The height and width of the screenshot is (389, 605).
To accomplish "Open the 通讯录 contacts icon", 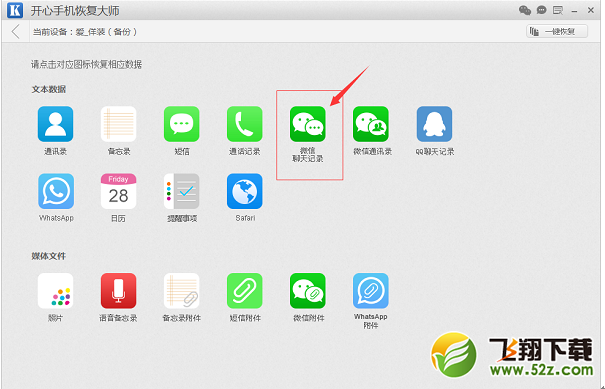I will 55,124.
